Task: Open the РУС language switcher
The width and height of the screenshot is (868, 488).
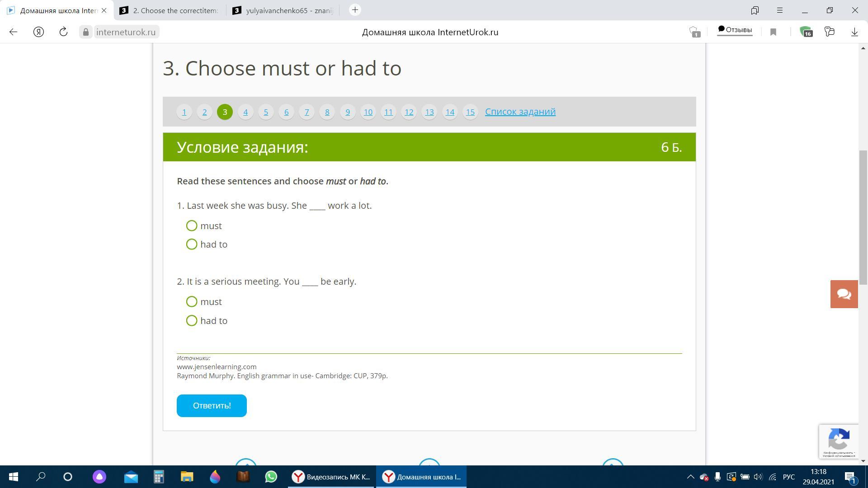Action: coord(788,477)
